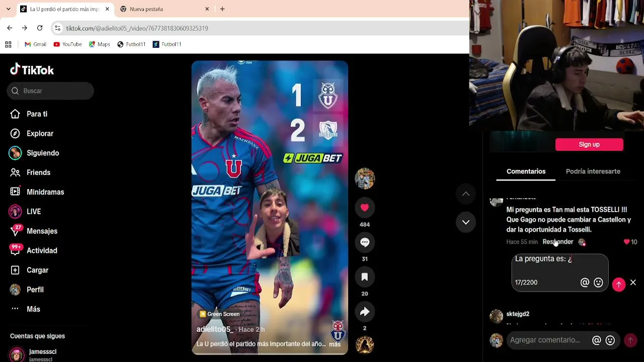Image resolution: width=644 pixels, height=362 pixels.
Task: Click the video player thumbnail
Action: tap(270, 208)
